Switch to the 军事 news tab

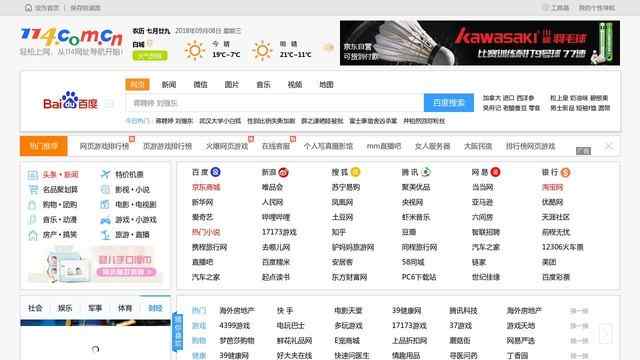(x=95, y=308)
